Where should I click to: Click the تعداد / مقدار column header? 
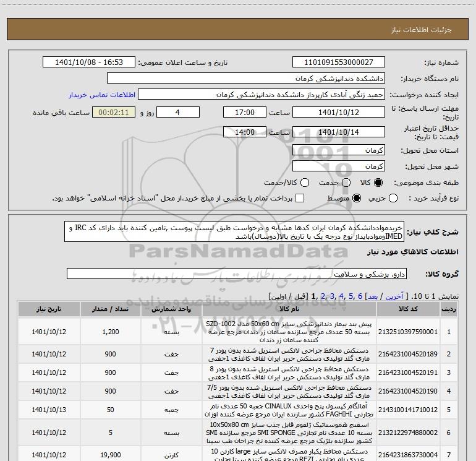click(111, 309)
